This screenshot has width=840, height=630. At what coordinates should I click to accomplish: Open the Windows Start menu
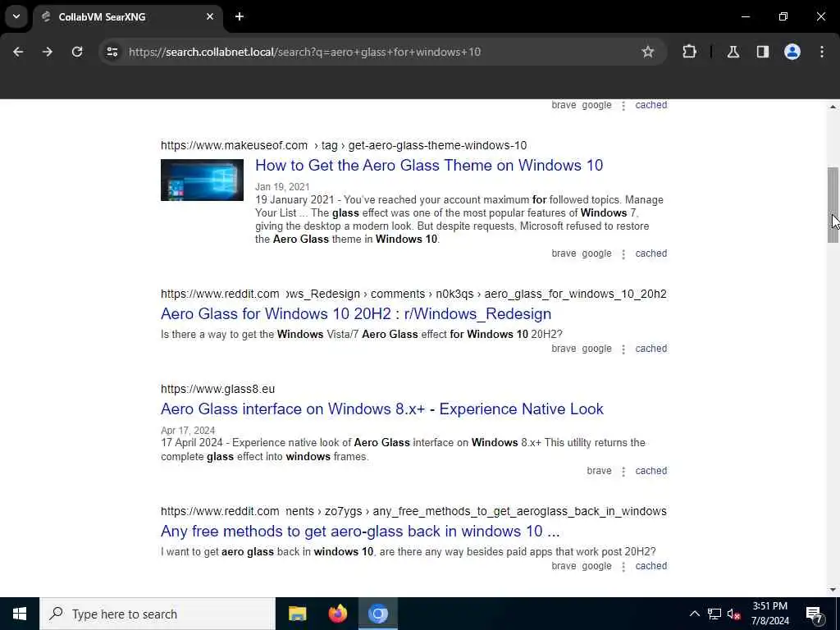coord(20,614)
